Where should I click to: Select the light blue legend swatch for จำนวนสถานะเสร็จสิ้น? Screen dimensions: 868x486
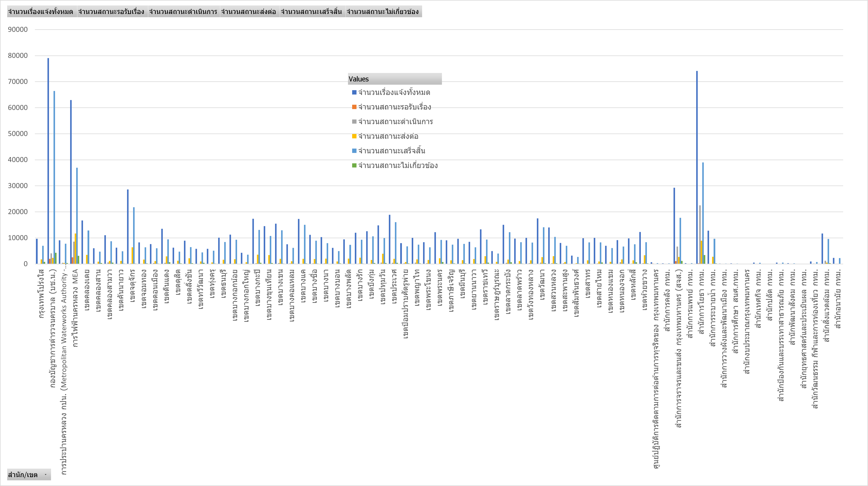(x=354, y=151)
